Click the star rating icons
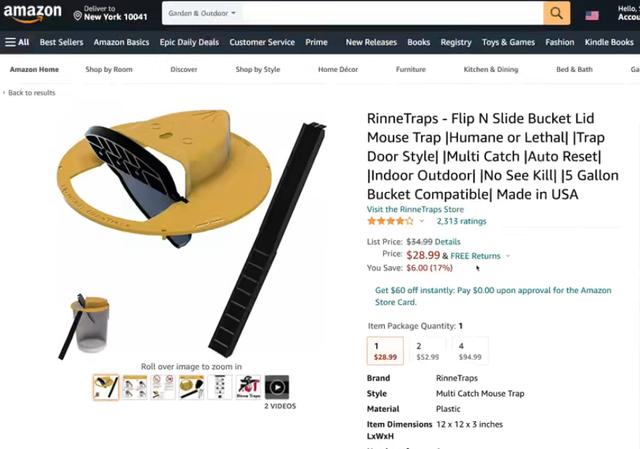 point(390,221)
